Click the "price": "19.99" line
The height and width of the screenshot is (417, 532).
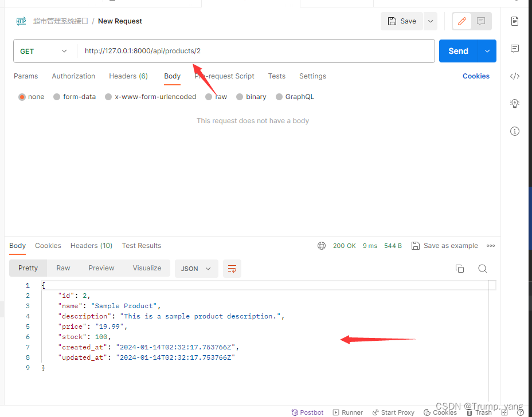(93, 326)
